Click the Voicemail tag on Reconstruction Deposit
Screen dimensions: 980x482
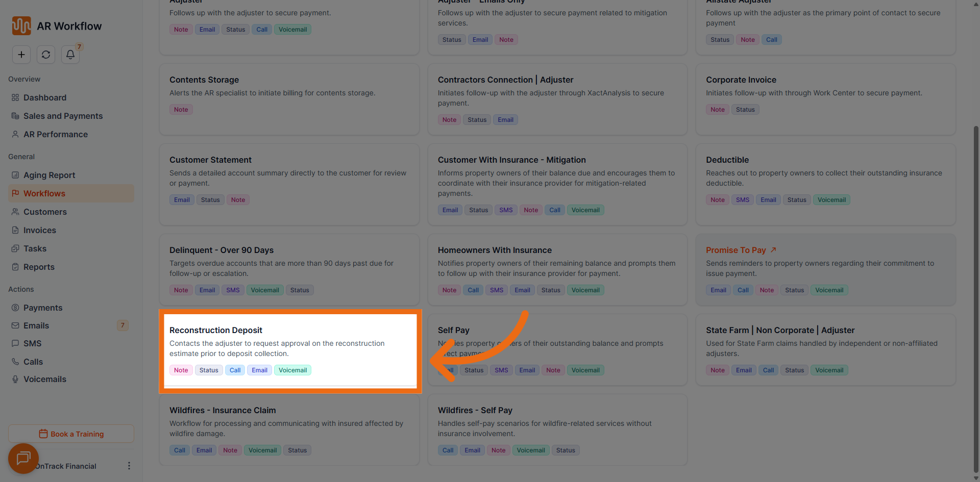[x=292, y=370]
